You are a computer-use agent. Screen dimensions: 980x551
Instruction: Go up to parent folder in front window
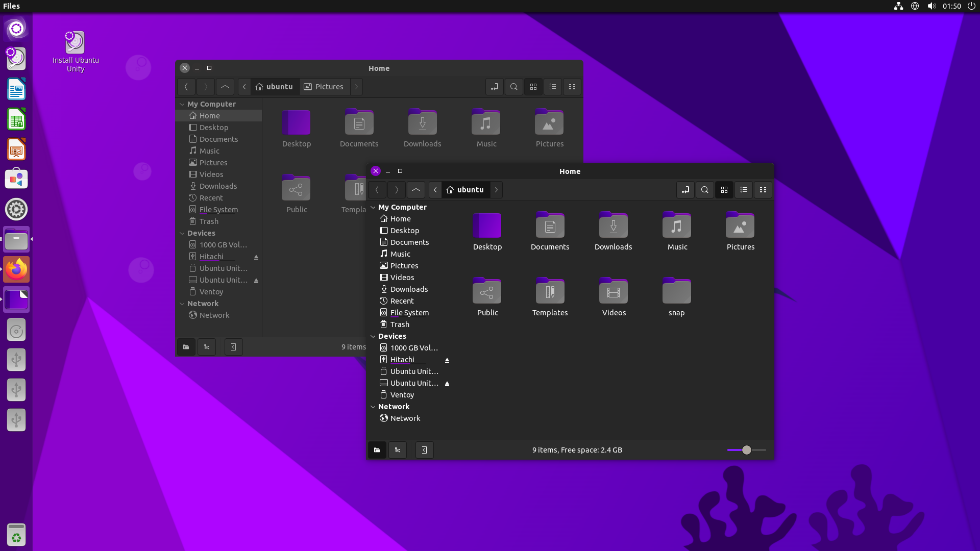click(x=415, y=190)
